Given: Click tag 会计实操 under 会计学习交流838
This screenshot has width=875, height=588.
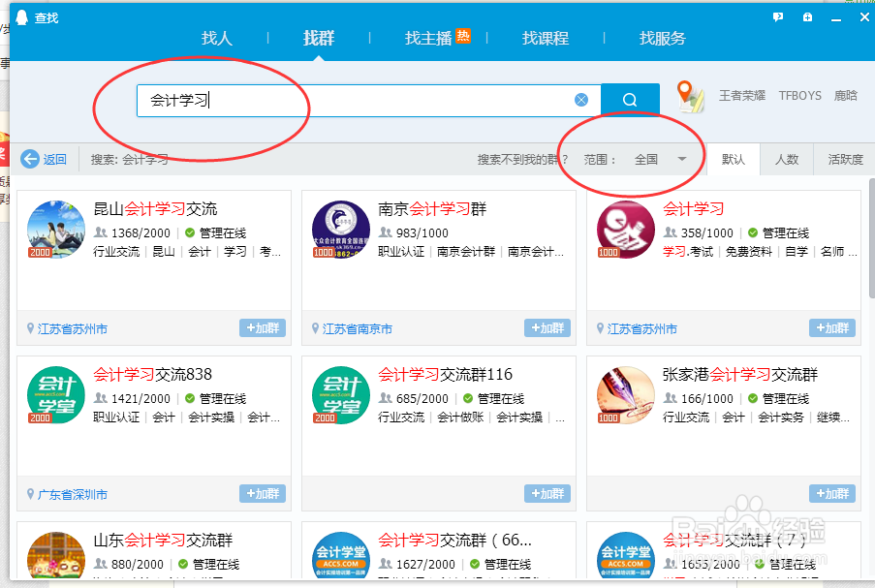Looking at the screenshot, I should click(x=211, y=418).
